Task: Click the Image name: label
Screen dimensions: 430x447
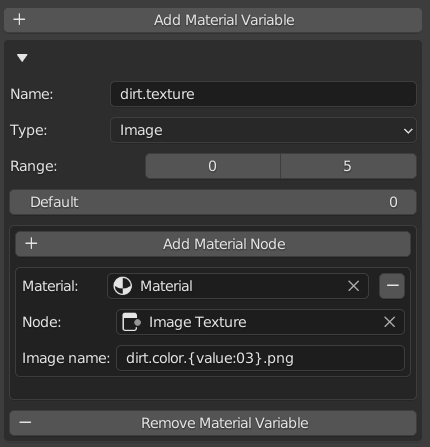Action: [x=66, y=358]
